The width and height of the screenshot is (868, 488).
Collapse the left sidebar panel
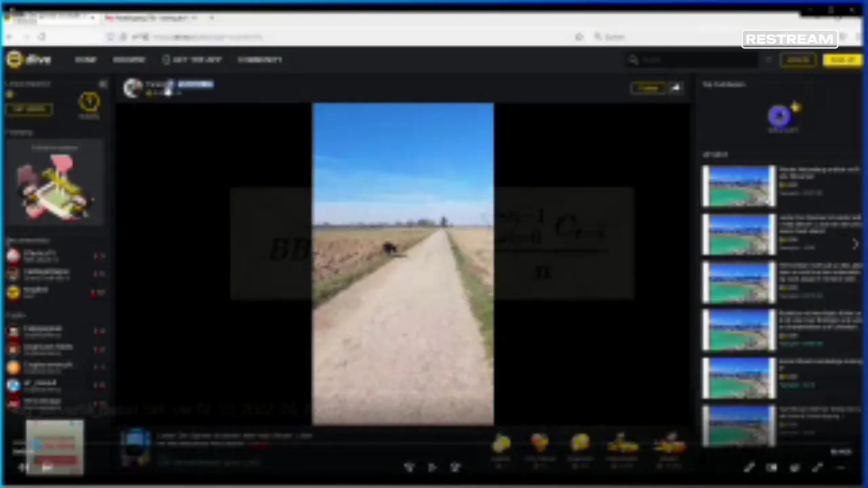pyautogui.click(x=103, y=84)
